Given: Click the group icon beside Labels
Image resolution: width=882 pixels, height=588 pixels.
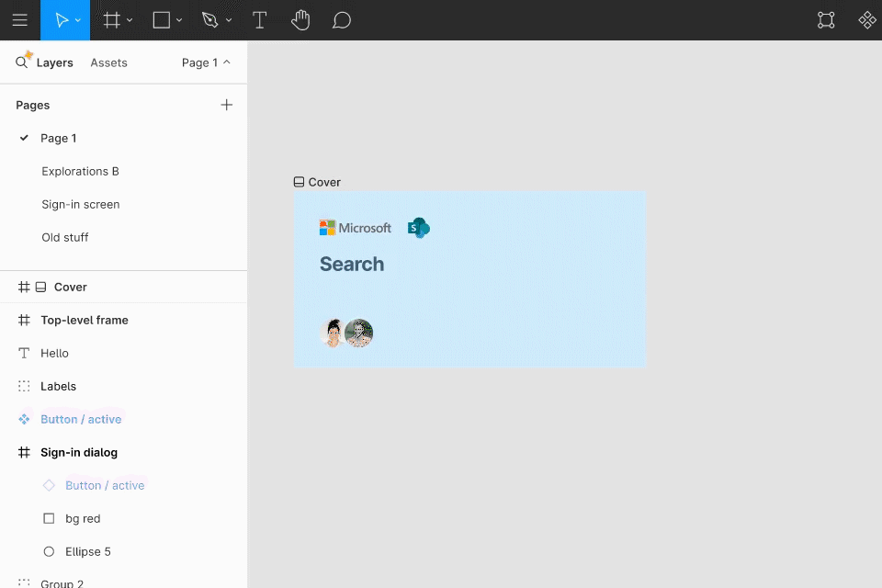Looking at the screenshot, I should pyautogui.click(x=24, y=386).
